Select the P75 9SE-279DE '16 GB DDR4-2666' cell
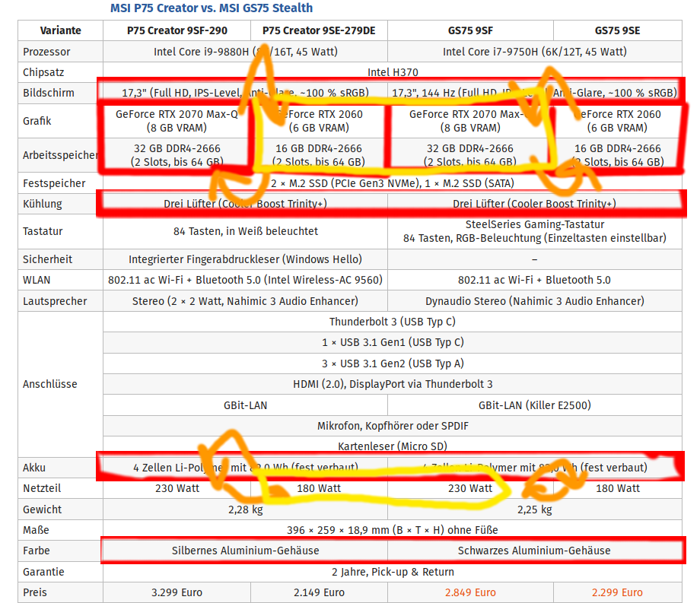Screen dimensions: 700x603 (x=319, y=155)
